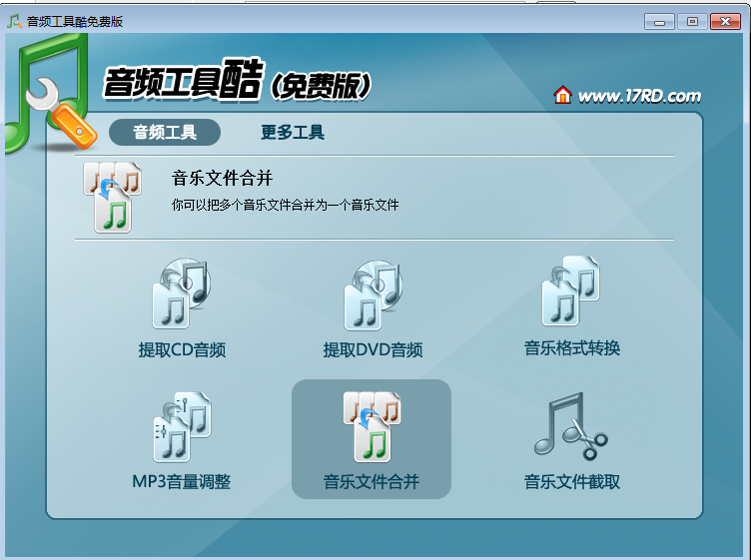
Task: Click the merge icon in the description header
Action: point(113,197)
